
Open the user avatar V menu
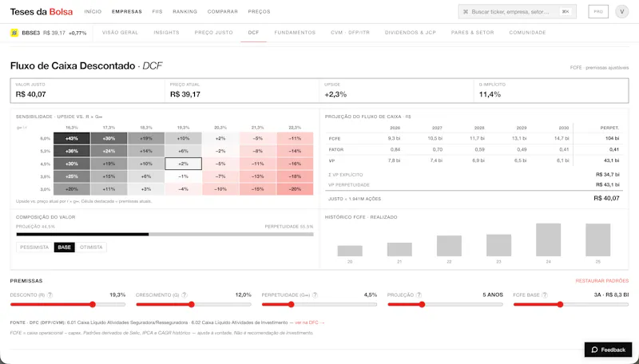622,12
